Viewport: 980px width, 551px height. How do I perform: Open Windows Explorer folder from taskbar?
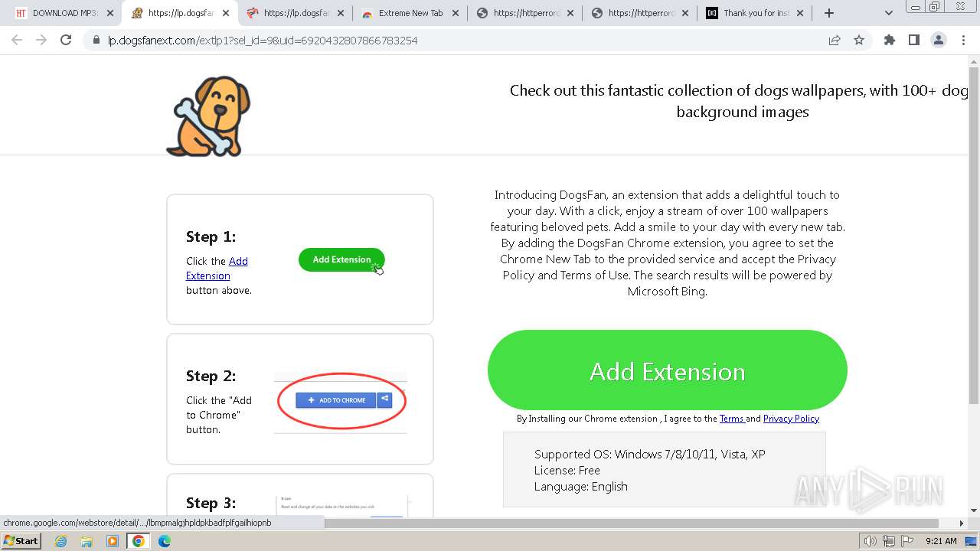coord(87,541)
